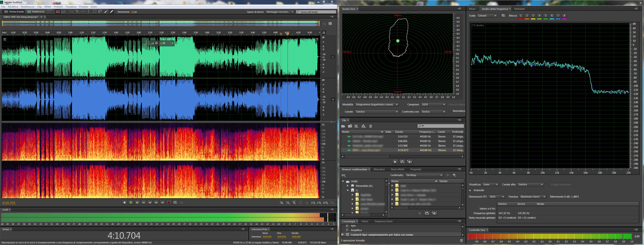The width and height of the screenshot is (644, 245).
Task: Toggle loop playback in transport
Action: 175,203
